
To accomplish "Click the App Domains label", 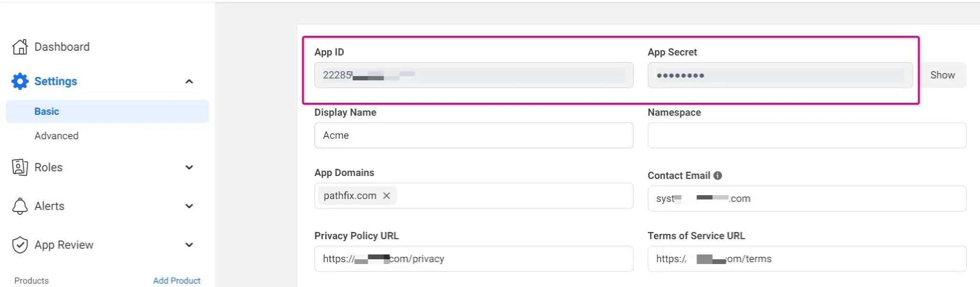I will 344,173.
